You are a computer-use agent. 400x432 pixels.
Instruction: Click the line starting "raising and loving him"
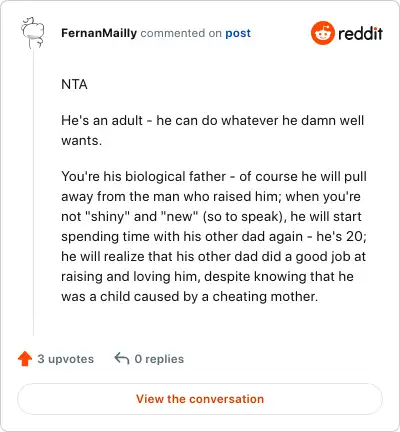pyautogui.click(x=207, y=276)
